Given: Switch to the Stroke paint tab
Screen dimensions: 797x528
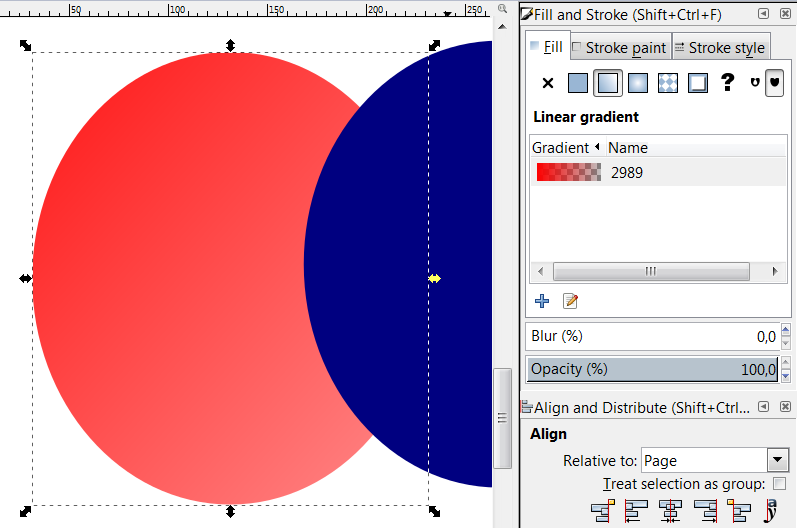Looking at the screenshot, I should pyautogui.click(x=620, y=48).
